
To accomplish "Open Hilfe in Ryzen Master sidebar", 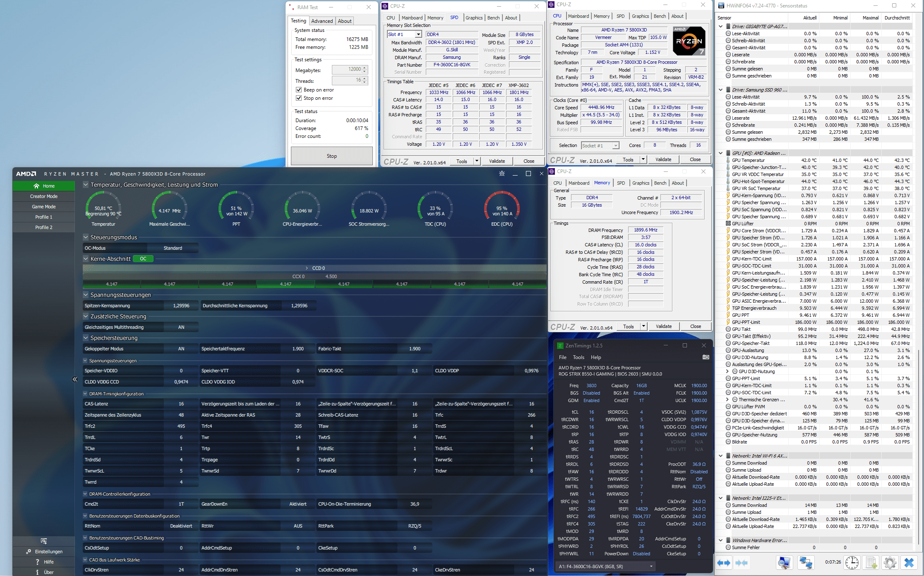I will 44,562.
